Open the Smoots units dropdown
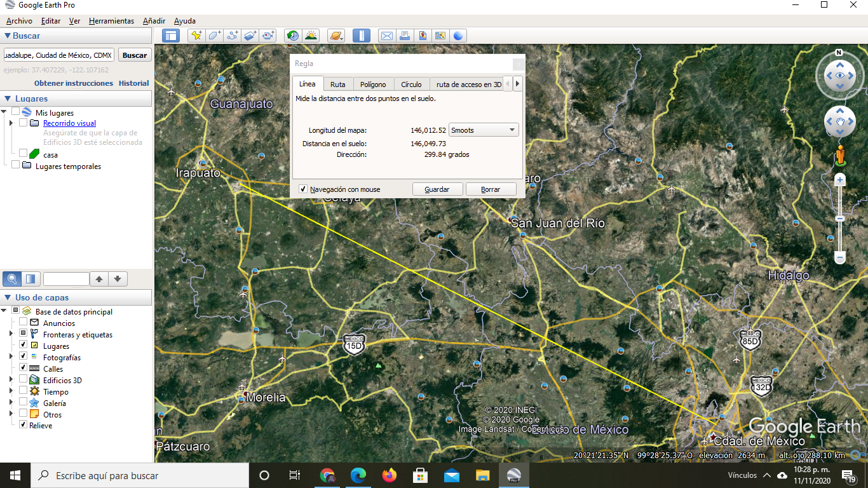Image resolution: width=868 pixels, height=488 pixels. click(484, 130)
